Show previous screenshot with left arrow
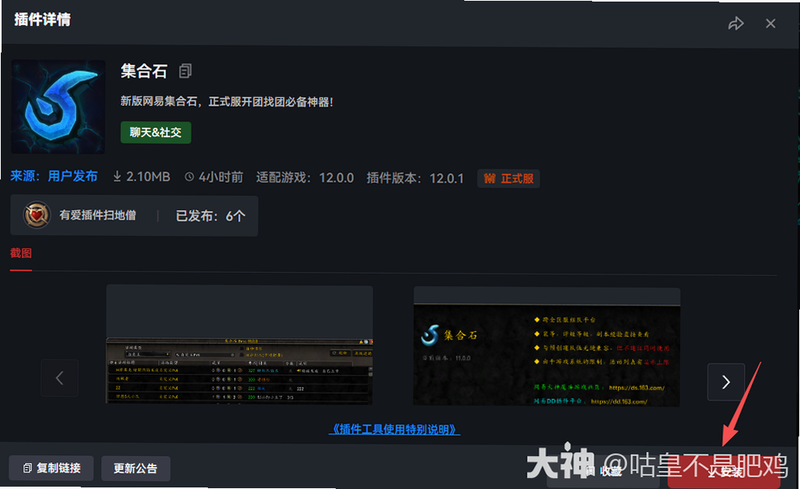 click(x=60, y=378)
